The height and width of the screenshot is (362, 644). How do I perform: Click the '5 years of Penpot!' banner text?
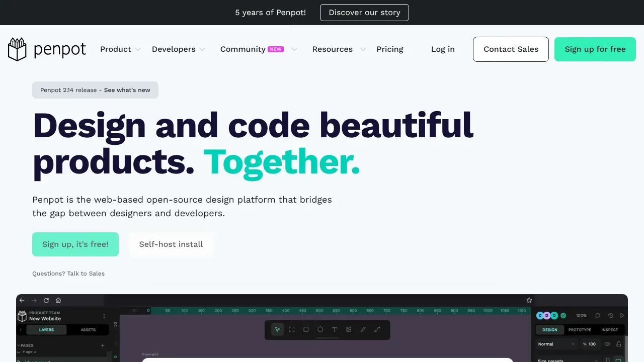[x=271, y=13]
